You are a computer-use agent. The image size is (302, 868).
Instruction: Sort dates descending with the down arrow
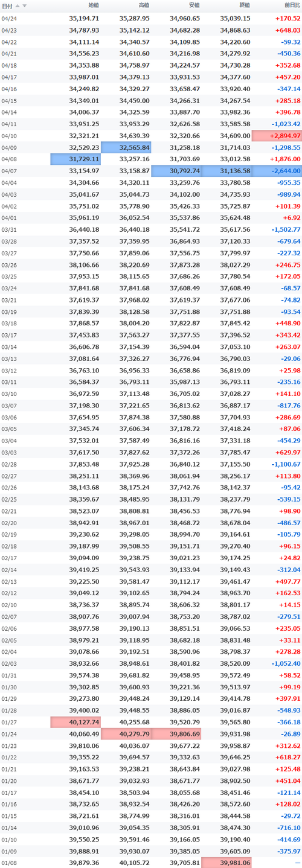point(25,5)
